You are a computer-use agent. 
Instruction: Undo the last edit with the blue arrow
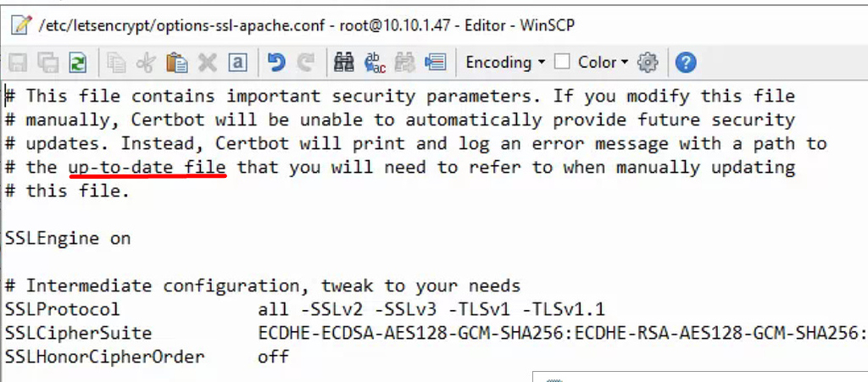[275, 63]
